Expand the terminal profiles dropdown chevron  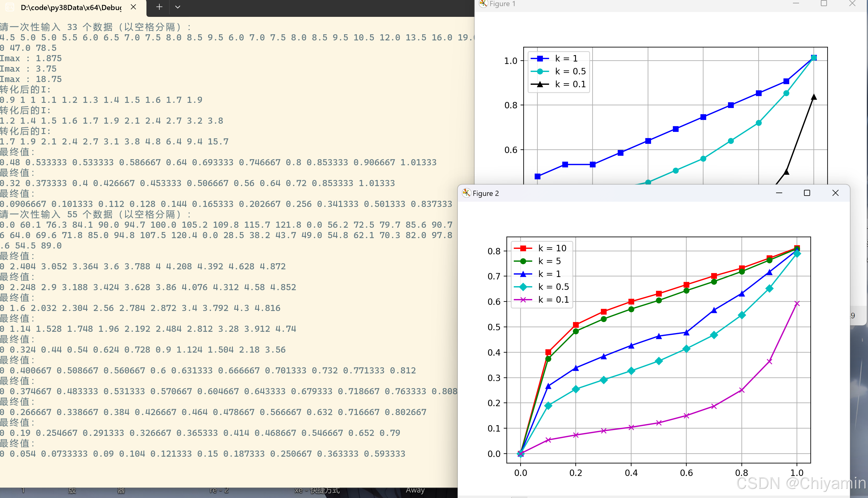point(177,7)
